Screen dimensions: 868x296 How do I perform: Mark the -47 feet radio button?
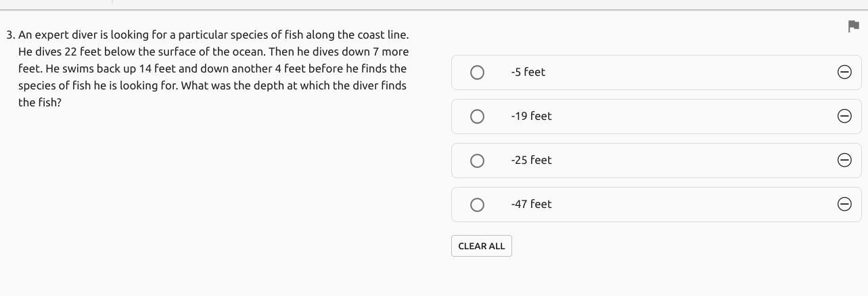pos(477,205)
